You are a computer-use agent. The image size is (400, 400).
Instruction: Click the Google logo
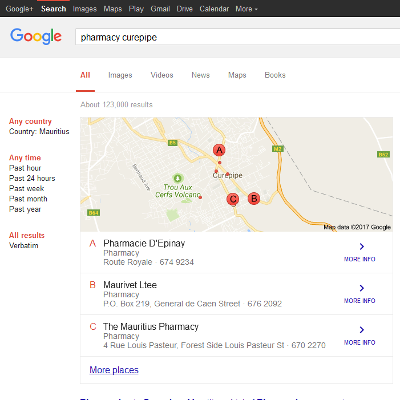point(36,36)
